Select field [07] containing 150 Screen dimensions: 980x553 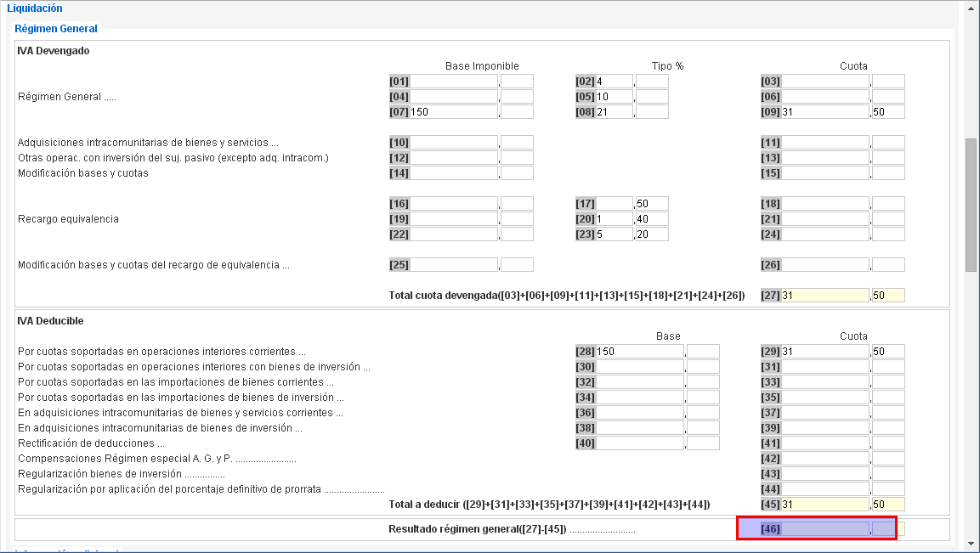tap(454, 112)
